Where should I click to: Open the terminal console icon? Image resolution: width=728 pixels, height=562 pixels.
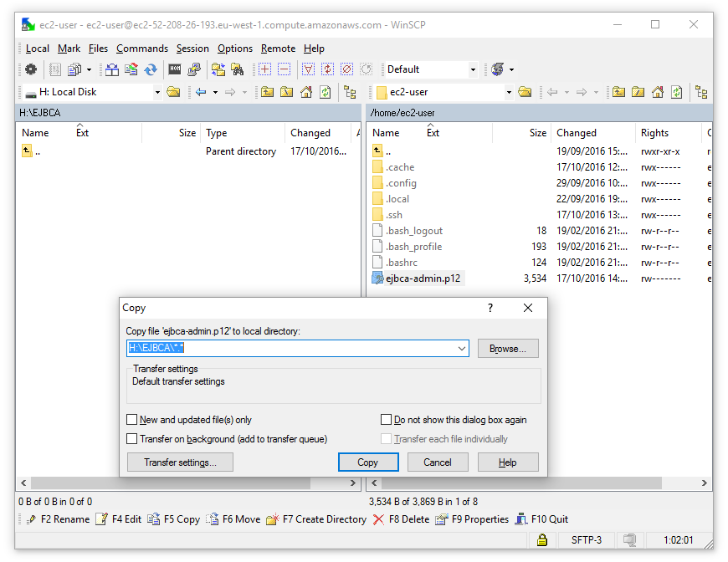175,69
